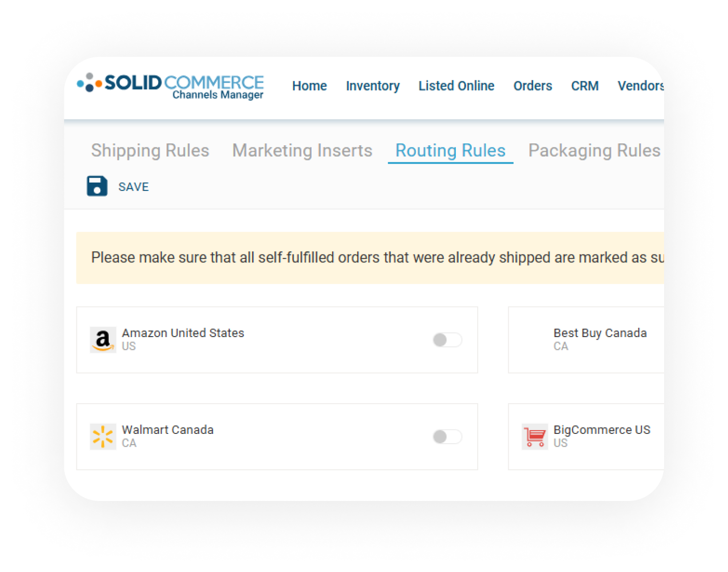The height and width of the screenshot is (572, 728).
Task: Click the US code under Amazon United States
Action: [129, 346]
